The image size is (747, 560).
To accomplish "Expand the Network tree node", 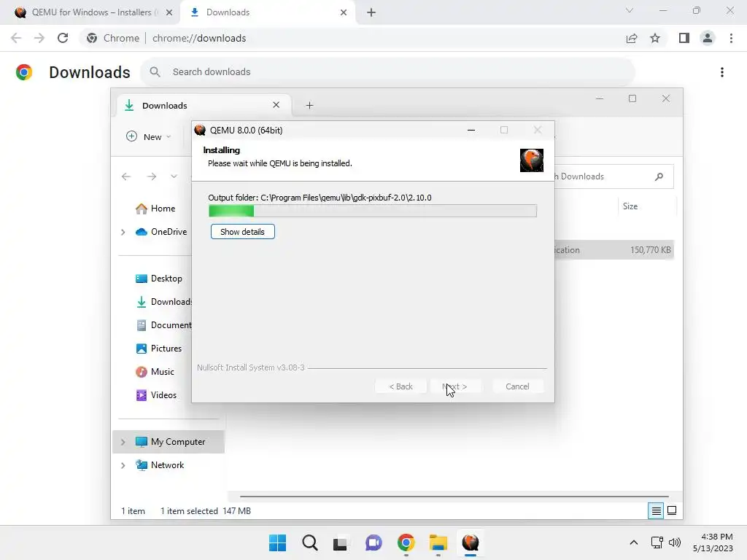I will pyautogui.click(x=123, y=465).
